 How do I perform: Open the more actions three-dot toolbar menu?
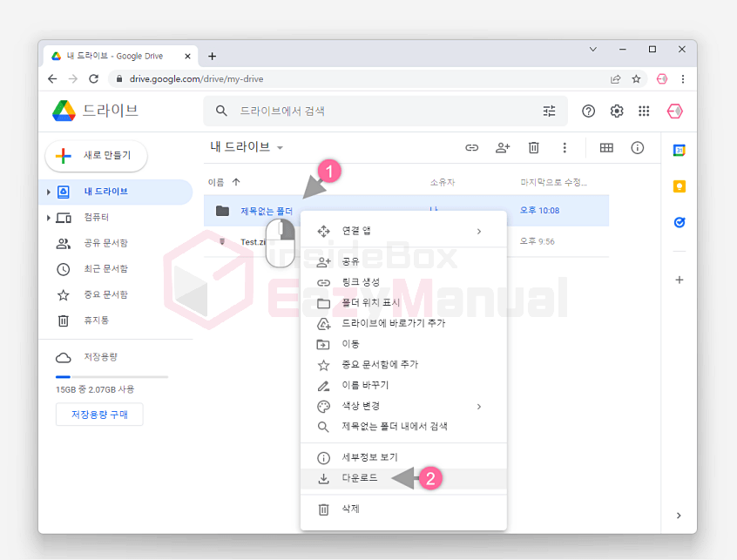click(565, 147)
